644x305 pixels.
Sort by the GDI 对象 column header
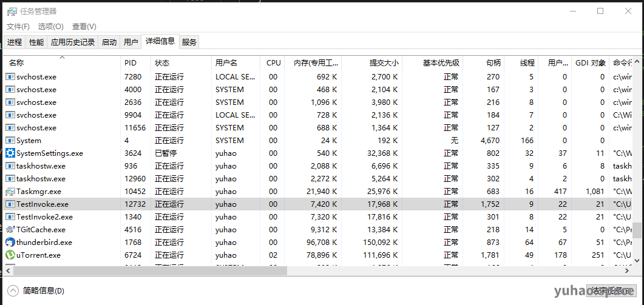591,63
